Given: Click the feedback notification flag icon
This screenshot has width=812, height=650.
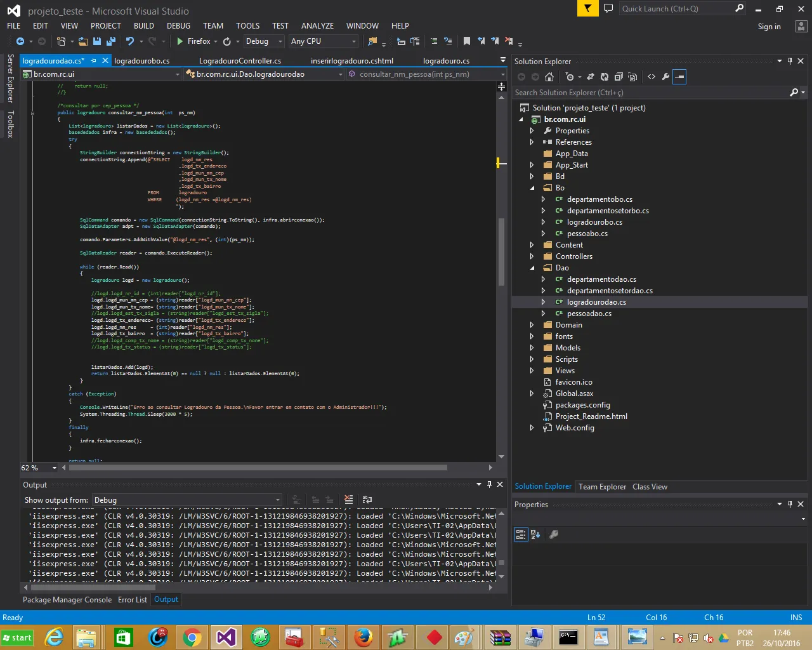Looking at the screenshot, I should [588, 8].
